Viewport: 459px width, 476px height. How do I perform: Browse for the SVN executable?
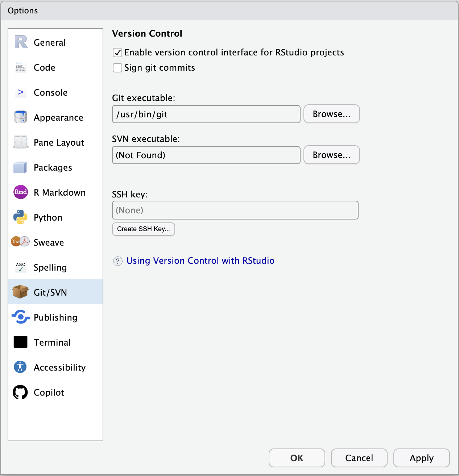point(331,155)
